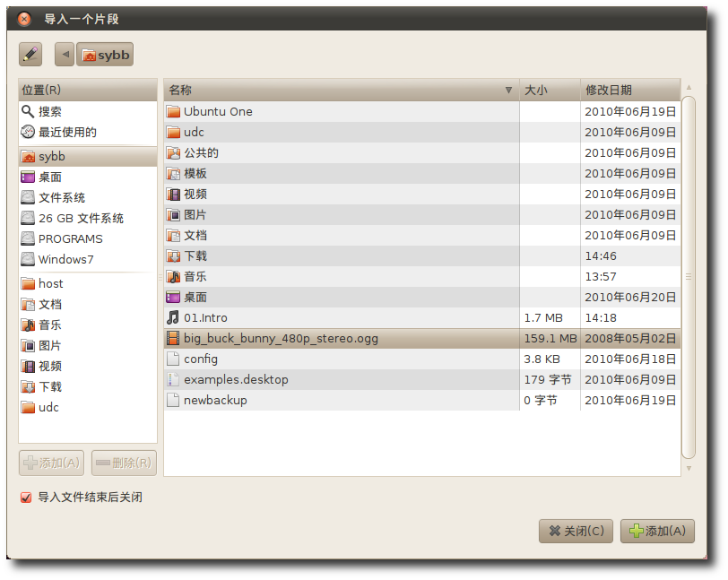
Task: Click the vertical scrollbar thumb
Action: (689, 277)
